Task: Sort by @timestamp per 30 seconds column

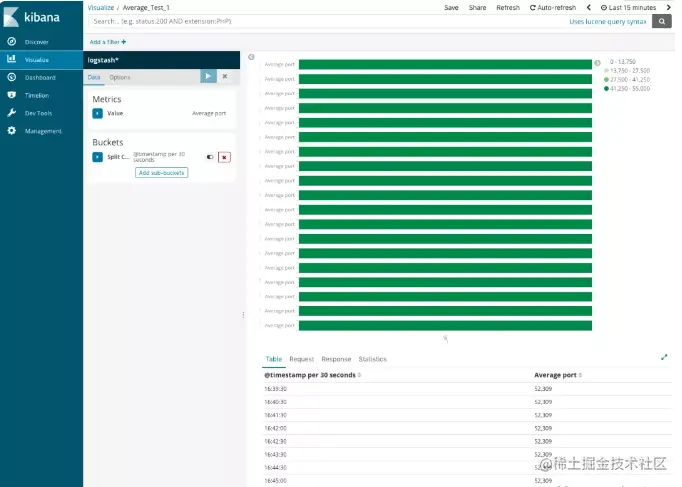Action: [312, 375]
